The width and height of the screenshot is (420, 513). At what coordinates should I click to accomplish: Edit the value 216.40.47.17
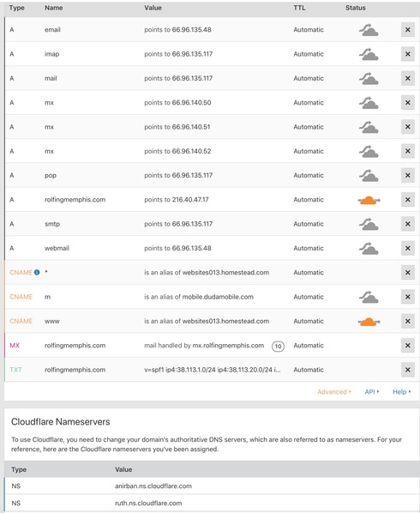[190, 200]
